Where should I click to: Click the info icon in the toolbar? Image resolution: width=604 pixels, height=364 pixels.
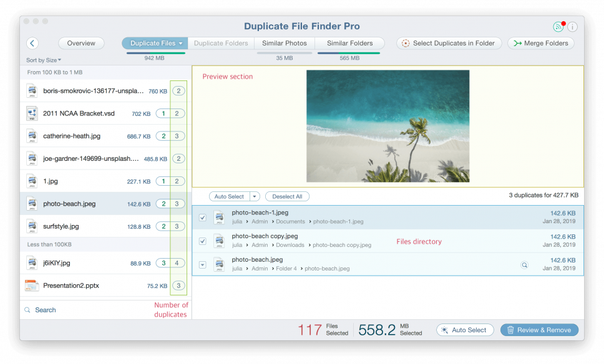(x=572, y=26)
